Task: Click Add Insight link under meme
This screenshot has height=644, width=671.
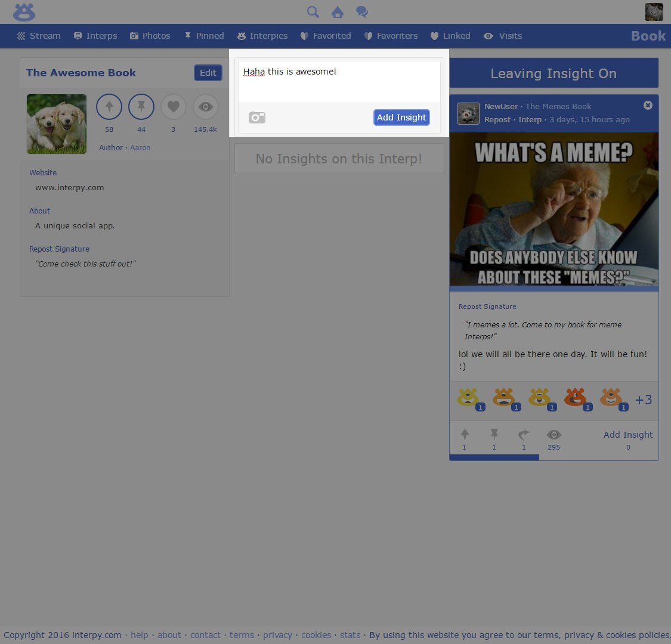Action: (x=628, y=435)
